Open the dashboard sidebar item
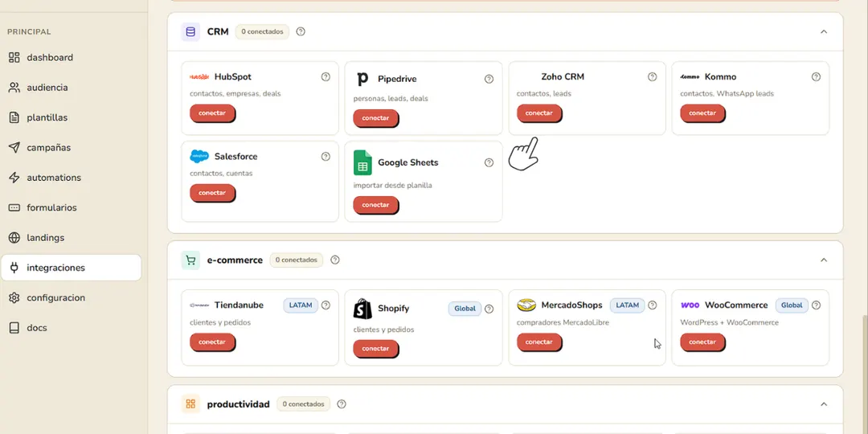The image size is (868, 434). [x=71, y=58]
